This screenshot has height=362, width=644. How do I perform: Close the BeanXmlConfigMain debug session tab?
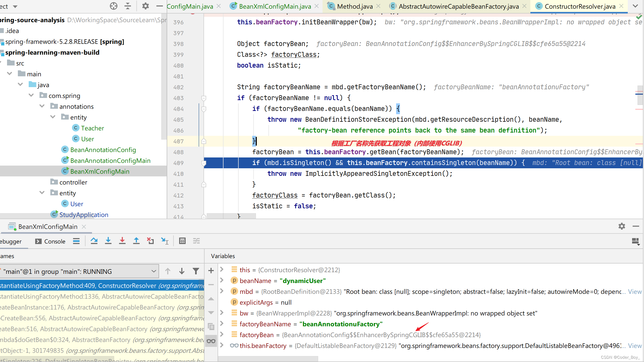(84, 227)
